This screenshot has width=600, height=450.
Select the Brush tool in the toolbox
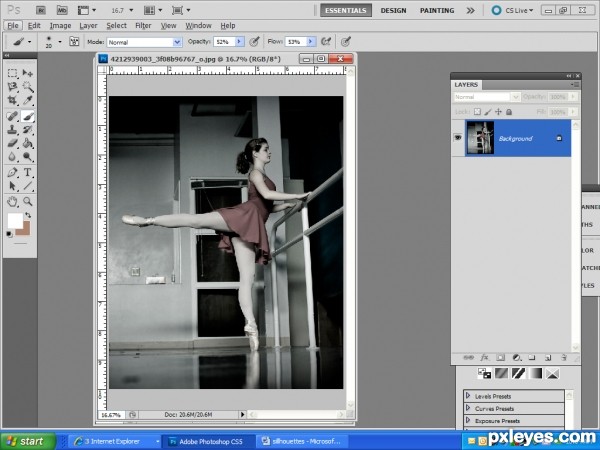click(x=28, y=116)
